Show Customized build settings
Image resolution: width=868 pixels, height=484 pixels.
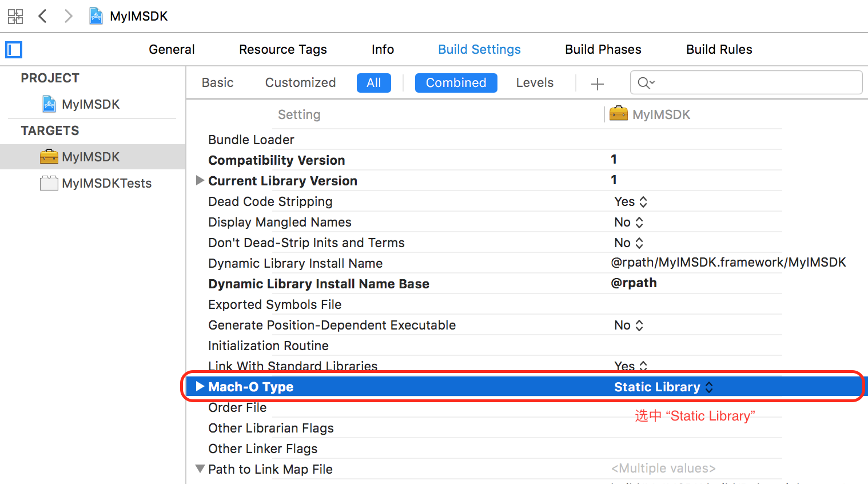pyautogui.click(x=300, y=83)
